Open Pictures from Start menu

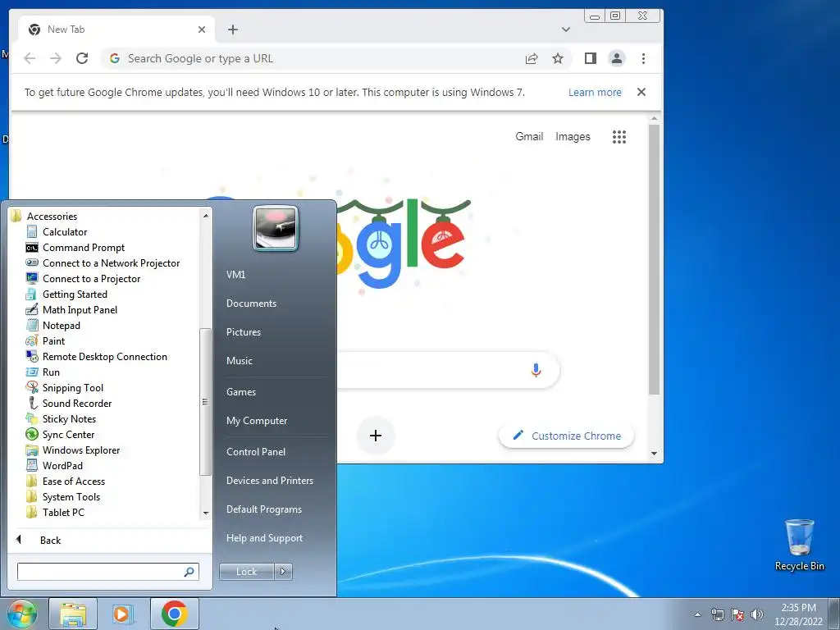pyautogui.click(x=243, y=332)
